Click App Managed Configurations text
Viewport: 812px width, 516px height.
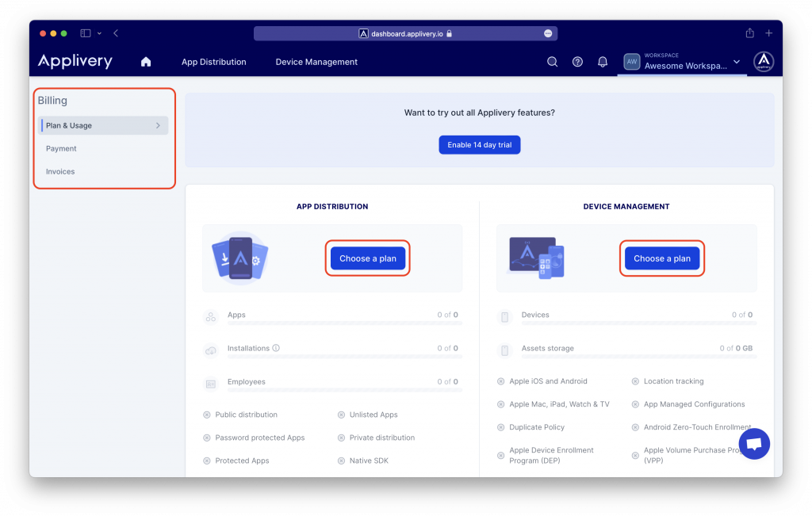(694, 404)
